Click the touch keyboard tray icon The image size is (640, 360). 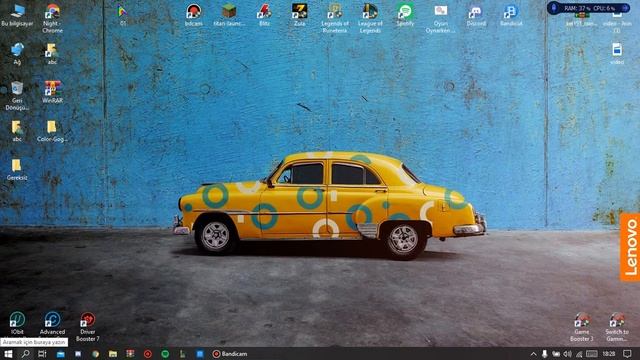tap(592, 354)
